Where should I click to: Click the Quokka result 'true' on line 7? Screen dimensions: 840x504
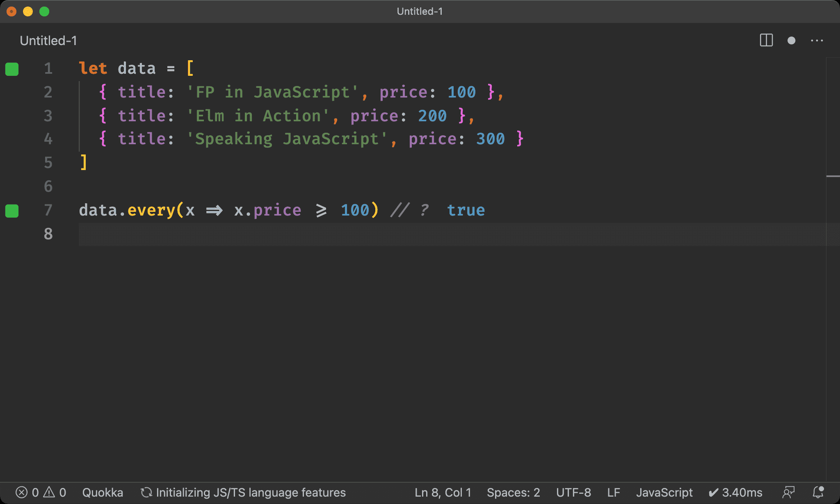point(466,210)
